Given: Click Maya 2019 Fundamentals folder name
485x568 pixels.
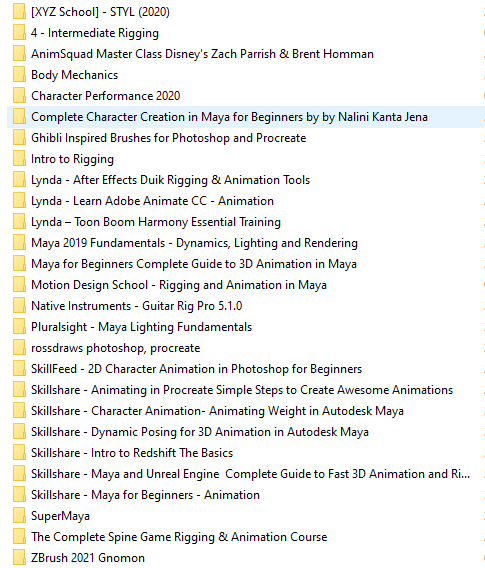Looking at the screenshot, I should (195, 243).
